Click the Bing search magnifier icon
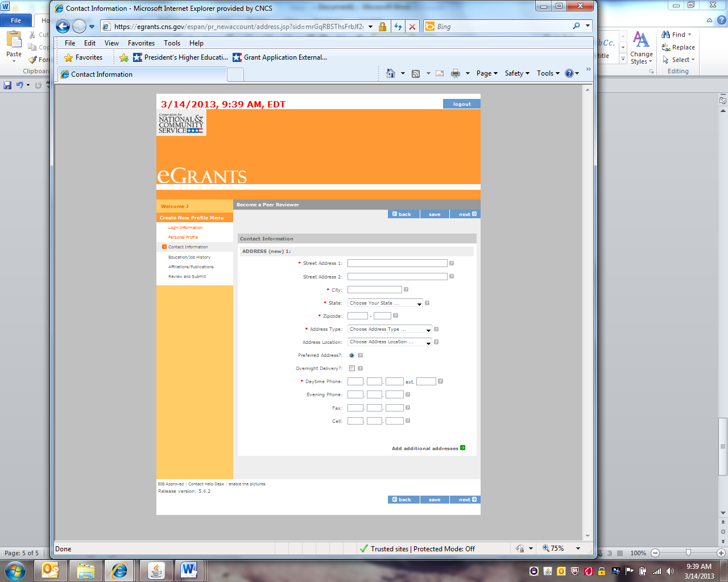The width and height of the screenshot is (728, 582). coord(577,26)
